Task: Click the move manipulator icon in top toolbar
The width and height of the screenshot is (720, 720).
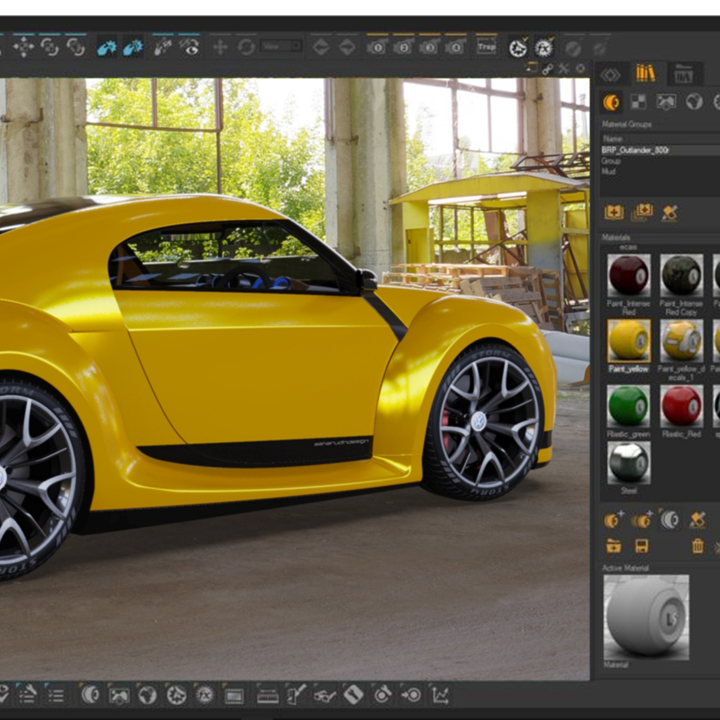Action: [x=22, y=46]
